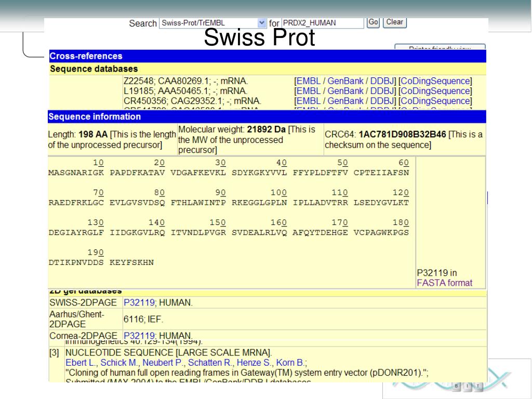This screenshot has width=532, height=399.
Task: Open author link Ebert L.
Action: 81,363
